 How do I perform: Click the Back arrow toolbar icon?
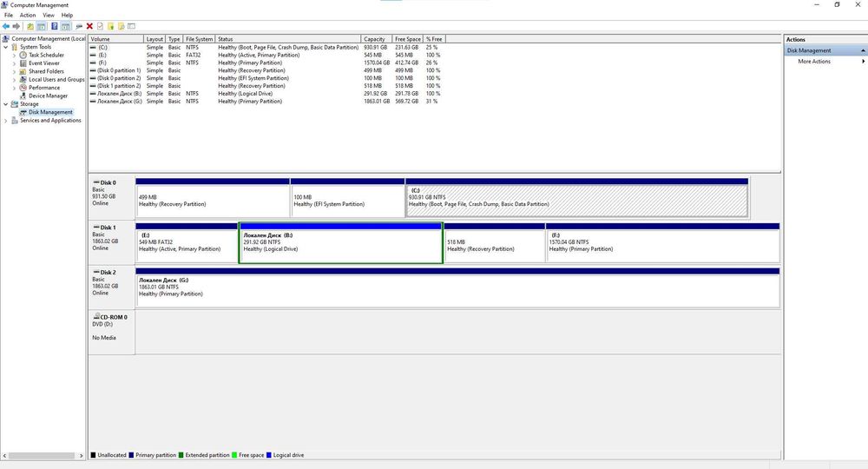pos(6,26)
